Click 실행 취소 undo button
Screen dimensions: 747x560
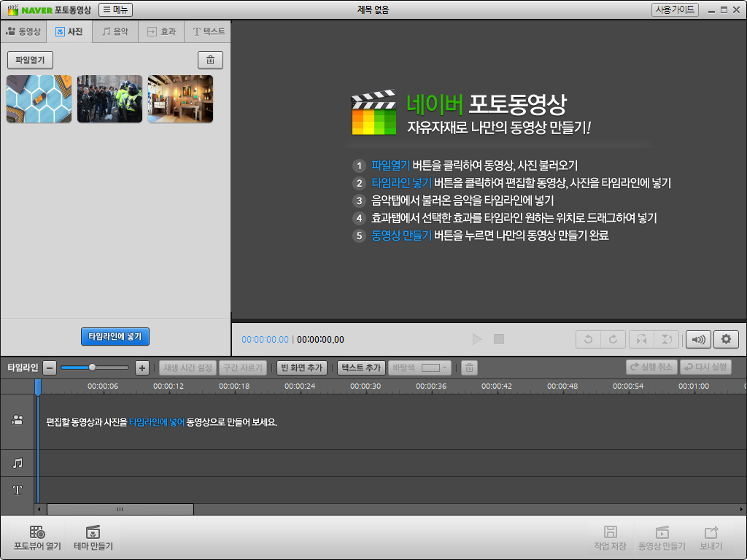click(651, 367)
